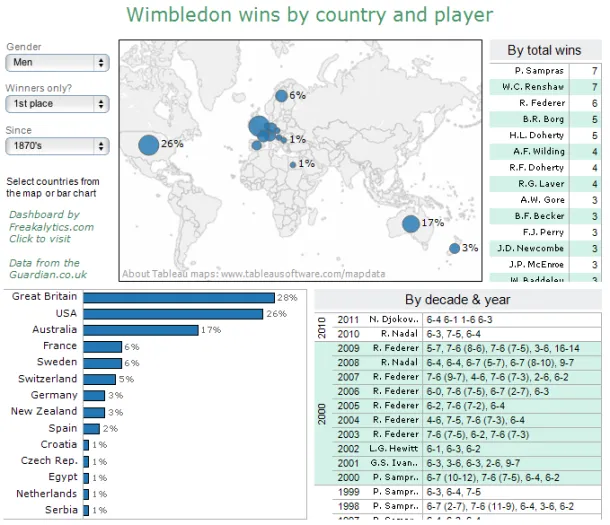Screen dimensions: 610x525
Task: Select the Germany 3% bar
Action: coord(94,396)
